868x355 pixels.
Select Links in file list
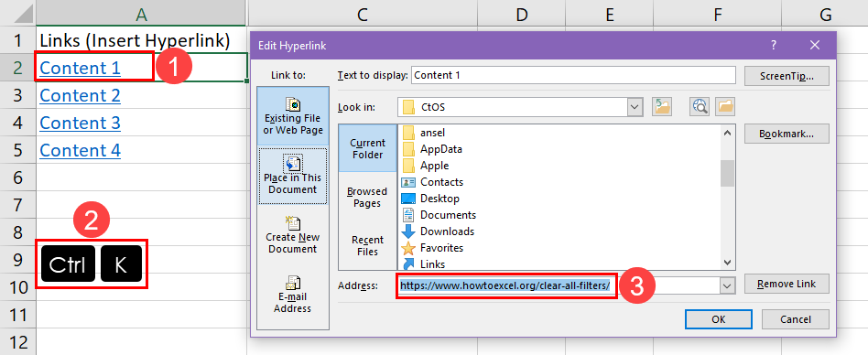423,264
